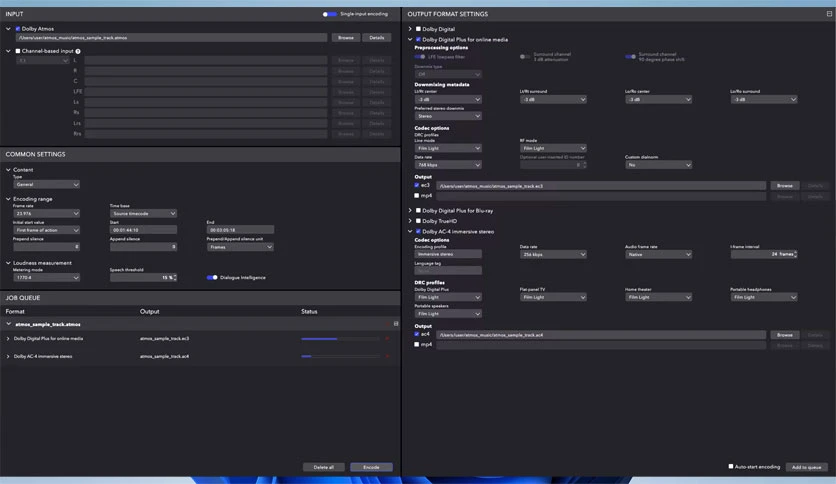Image resolution: width=836 pixels, height=484 pixels.
Task: Click the help icon beside Channel-based input
Action: click(x=78, y=51)
